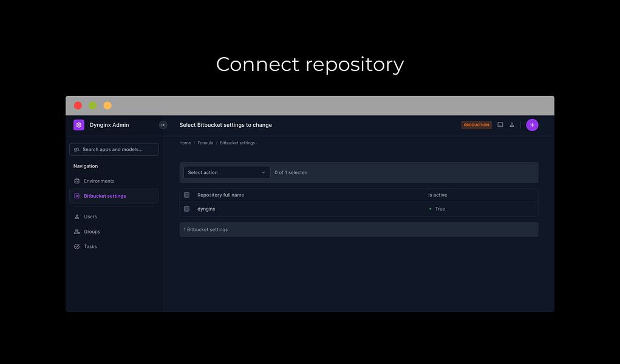The image size is (620, 364).
Task: Open the user profile icon
Action: coord(512,125)
